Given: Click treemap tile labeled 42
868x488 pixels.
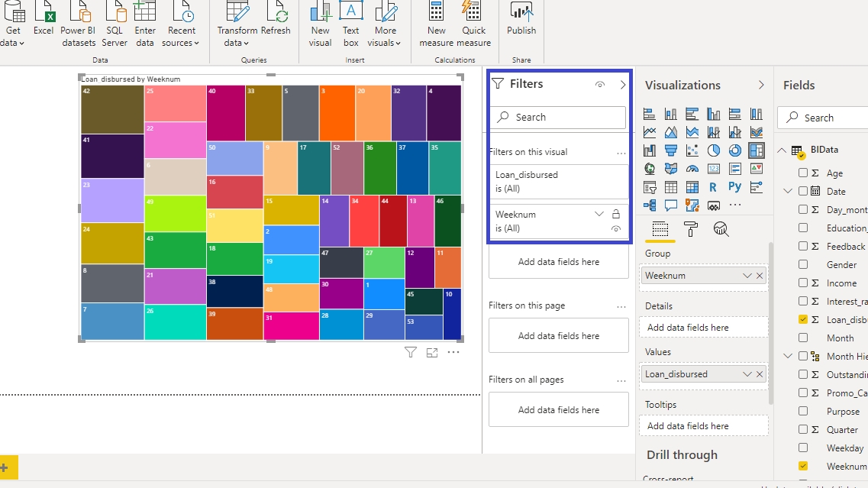Looking at the screenshot, I should [112, 109].
